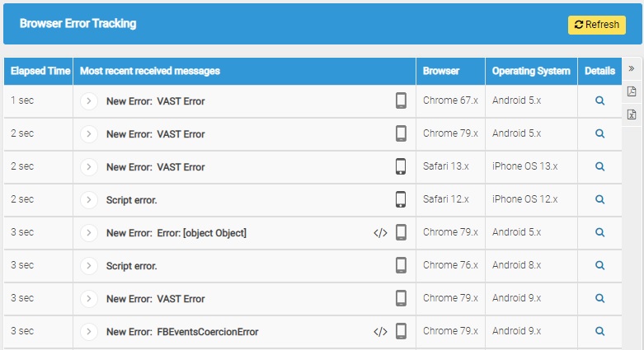
Task: Export table as PDF icon
Action: 632,91
